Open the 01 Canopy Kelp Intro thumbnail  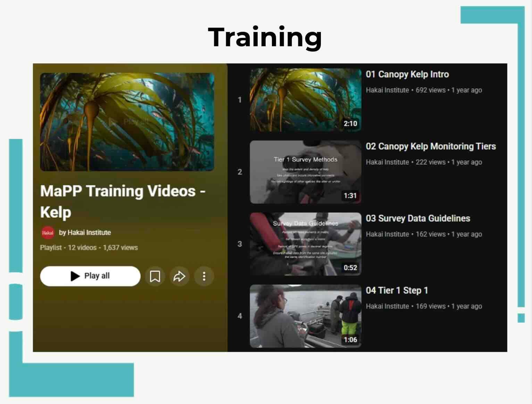point(306,100)
